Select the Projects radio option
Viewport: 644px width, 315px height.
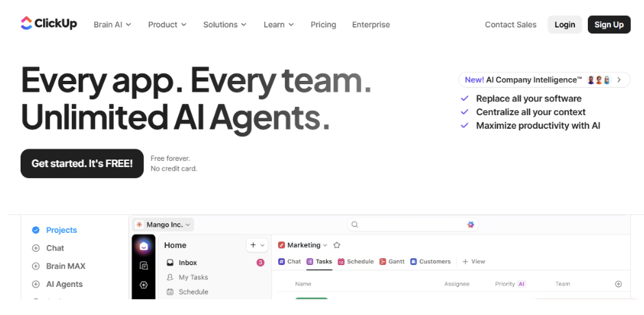click(36, 230)
